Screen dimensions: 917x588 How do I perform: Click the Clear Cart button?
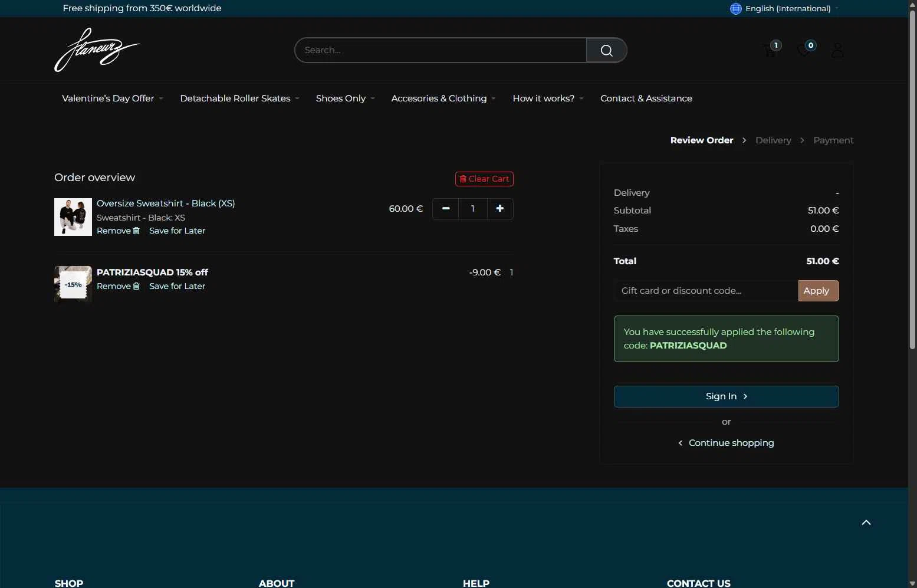[484, 179]
